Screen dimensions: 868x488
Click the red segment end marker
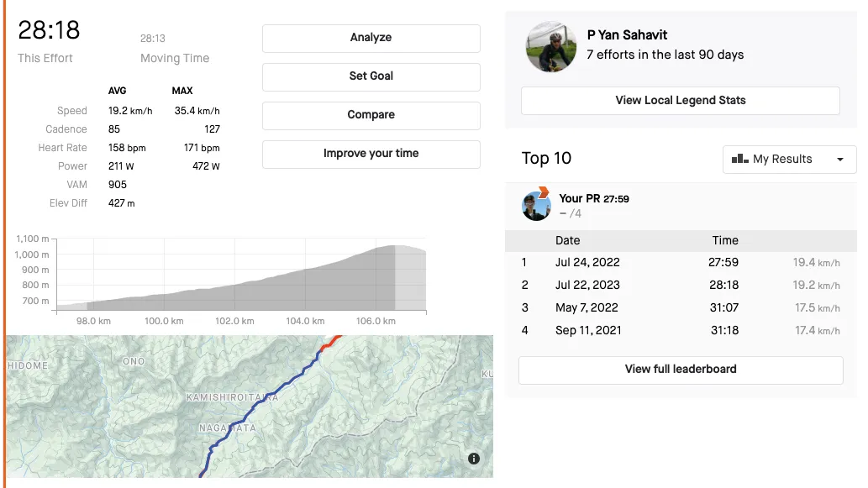(333, 340)
